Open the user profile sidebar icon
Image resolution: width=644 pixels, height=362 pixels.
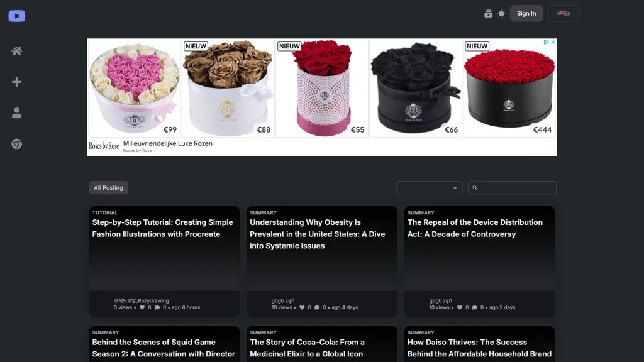(17, 113)
